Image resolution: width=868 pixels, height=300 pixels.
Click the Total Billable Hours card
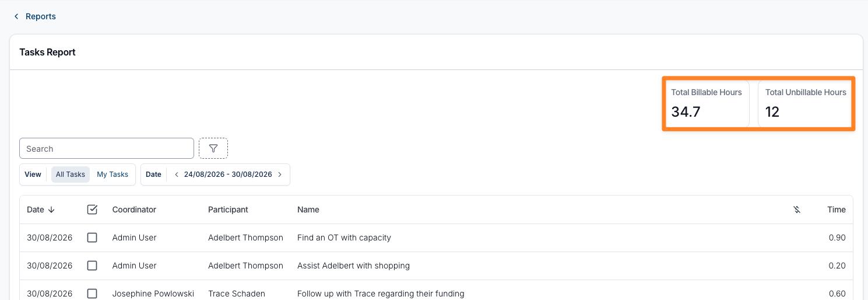(x=707, y=104)
